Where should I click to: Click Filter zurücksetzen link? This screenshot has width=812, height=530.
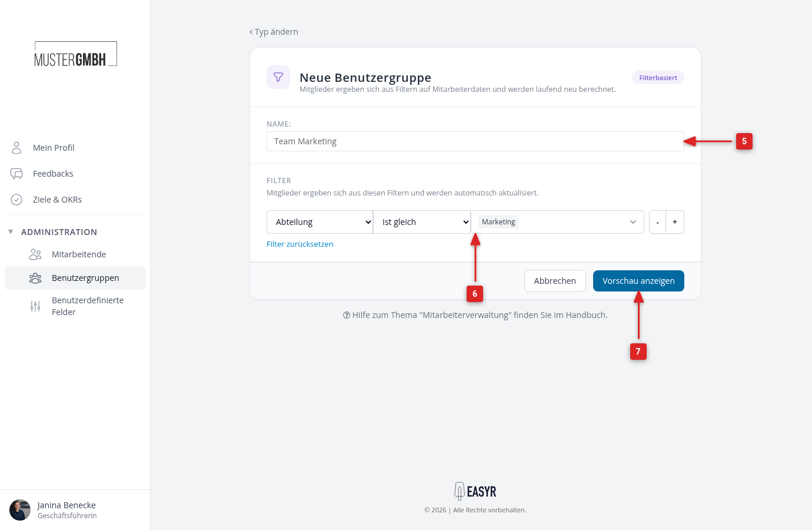click(300, 244)
